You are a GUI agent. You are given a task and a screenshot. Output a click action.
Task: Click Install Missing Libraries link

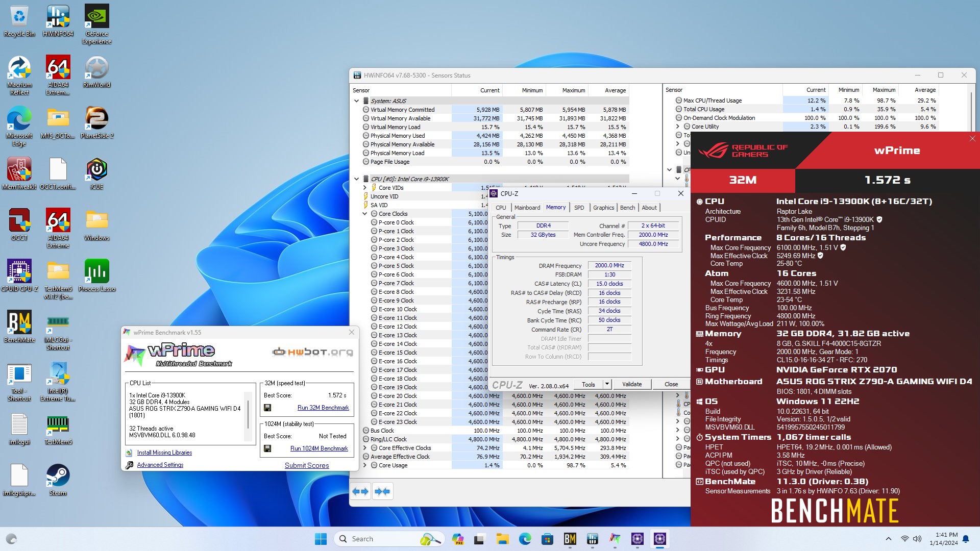click(x=164, y=453)
